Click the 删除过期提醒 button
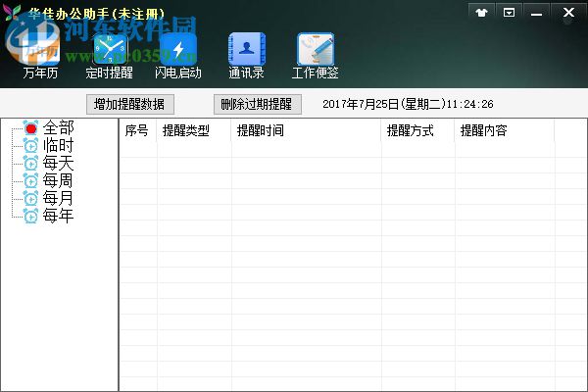 (257, 104)
